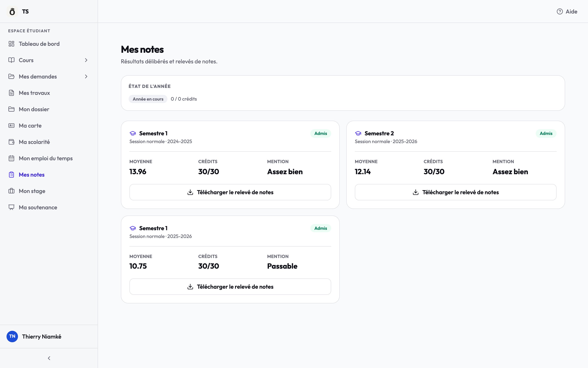588x368 pixels.
Task: Download Semestre 1 2025-2026 relevé de notes
Action: click(x=230, y=287)
